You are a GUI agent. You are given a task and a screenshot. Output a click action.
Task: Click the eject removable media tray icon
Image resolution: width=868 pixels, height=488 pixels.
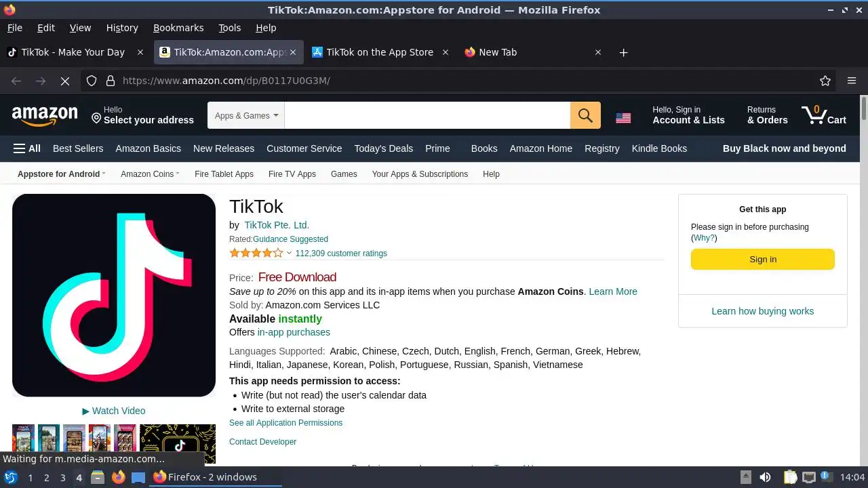(x=745, y=477)
